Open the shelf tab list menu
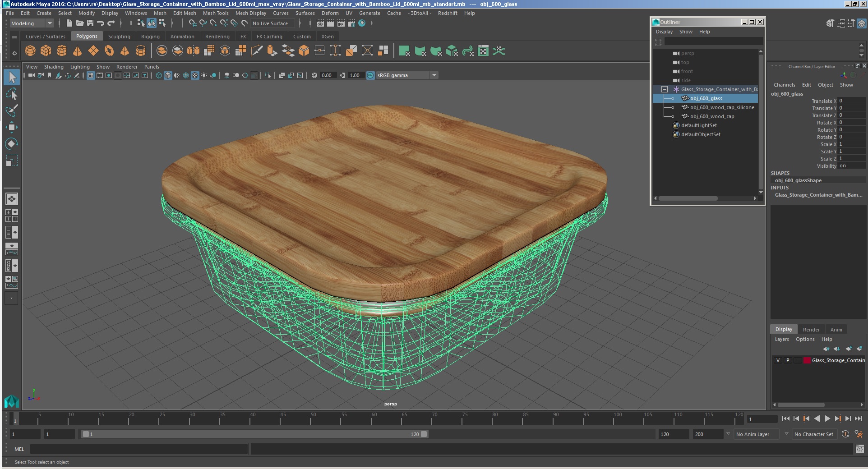The width and height of the screenshot is (868, 469). [x=14, y=37]
